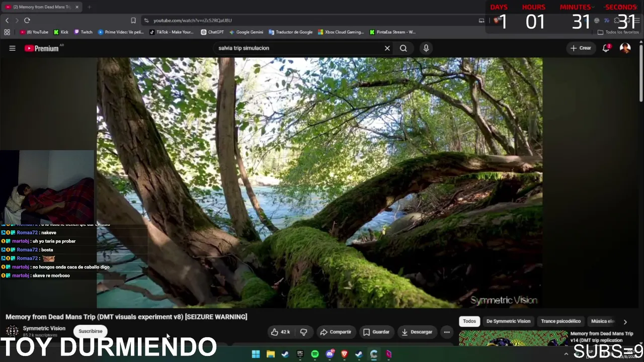644x362 pixels.
Task: Open the Kick bookmark
Action: click(x=61, y=32)
